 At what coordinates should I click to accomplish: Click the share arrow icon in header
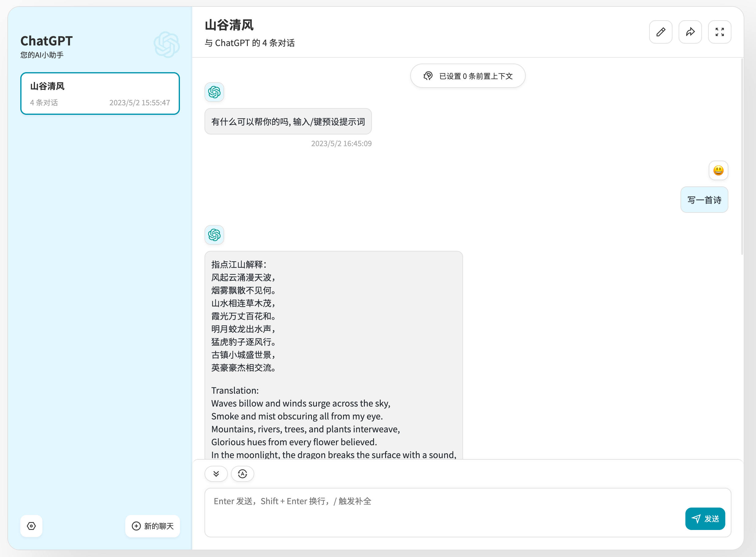tap(690, 32)
